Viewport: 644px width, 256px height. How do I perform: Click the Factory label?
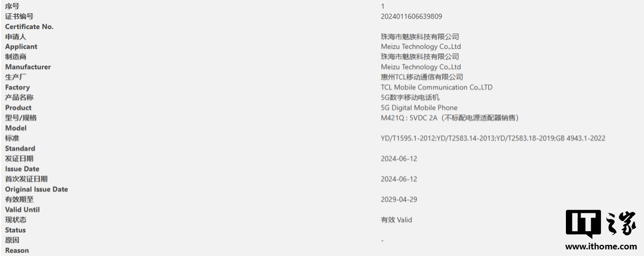coord(17,87)
